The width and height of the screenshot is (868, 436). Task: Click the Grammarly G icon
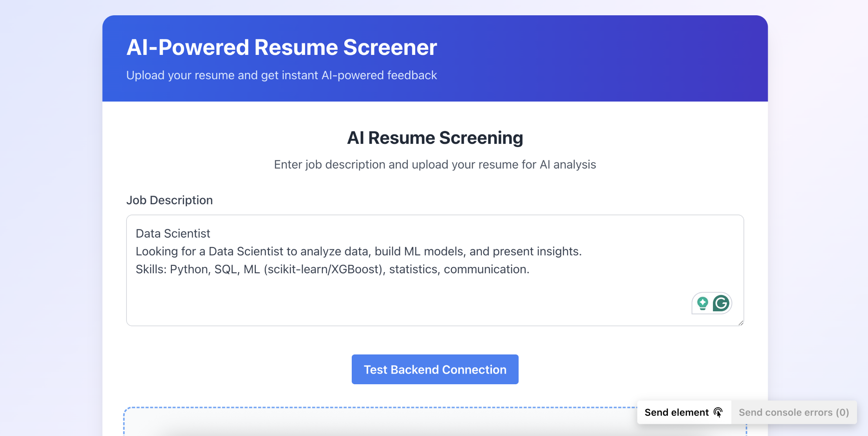(x=721, y=303)
